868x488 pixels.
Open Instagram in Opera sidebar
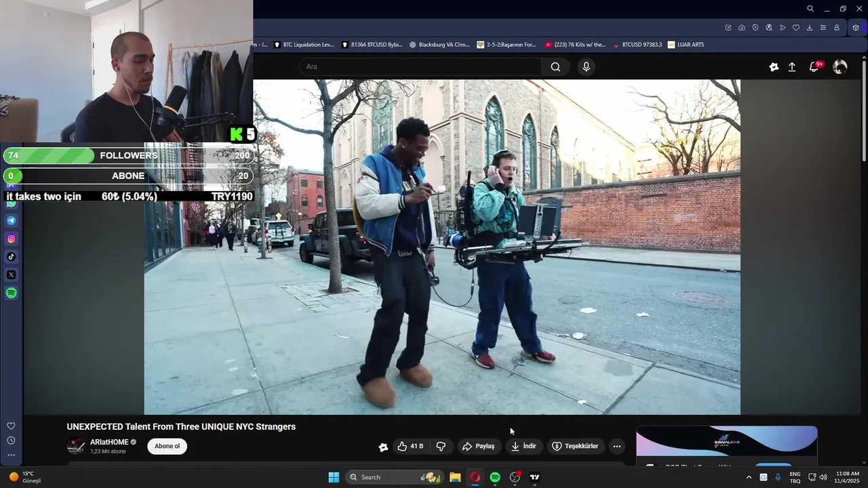point(12,239)
